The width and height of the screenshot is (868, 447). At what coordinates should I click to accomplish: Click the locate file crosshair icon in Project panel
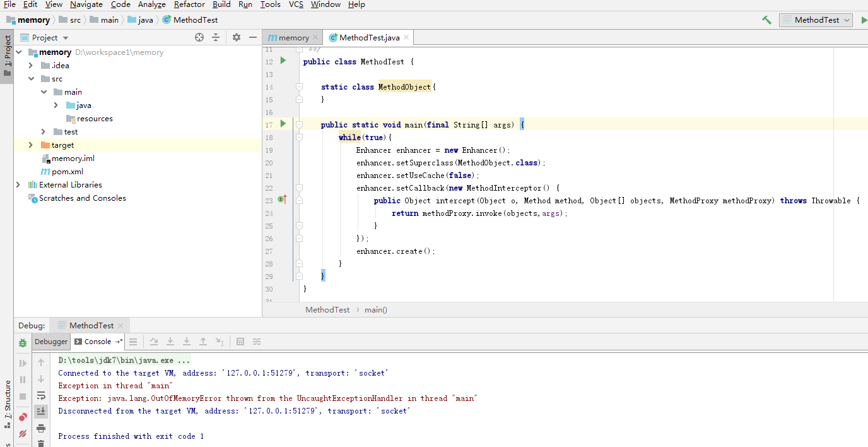click(199, 37)
